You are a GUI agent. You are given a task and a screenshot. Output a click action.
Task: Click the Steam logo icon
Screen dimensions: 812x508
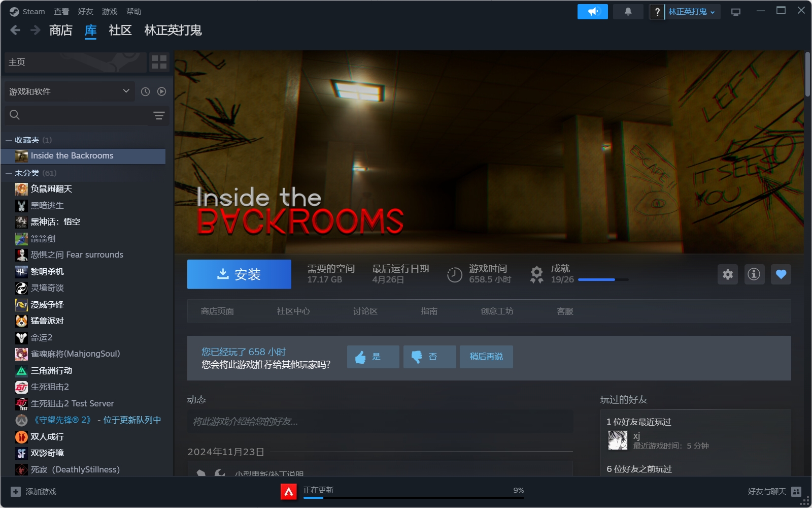[x=14, y=11]
